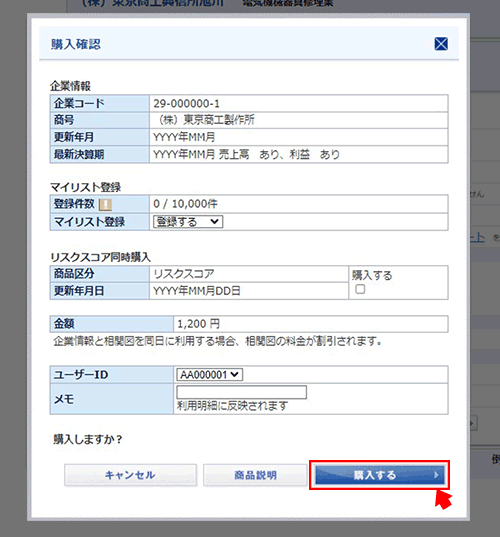This screenshot has height=537, width=500.
Task: Click the arrow on the 購入する button
Action: pyautogui.click(x=436, y=475)
